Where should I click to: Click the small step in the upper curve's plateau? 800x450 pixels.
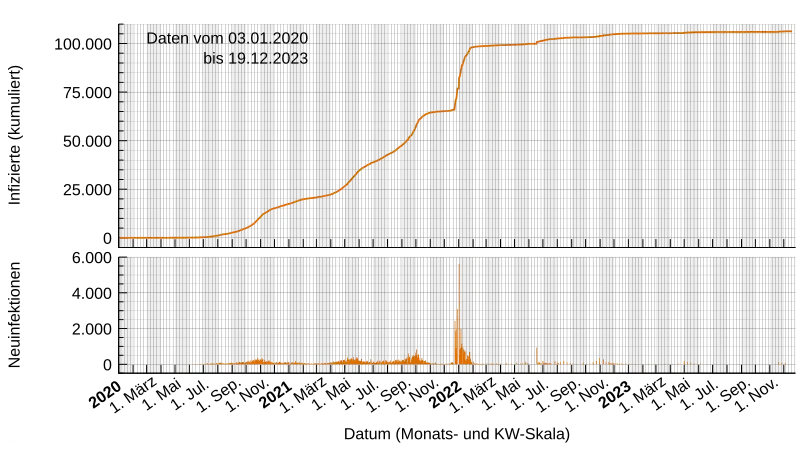click(x=538, y=42)
